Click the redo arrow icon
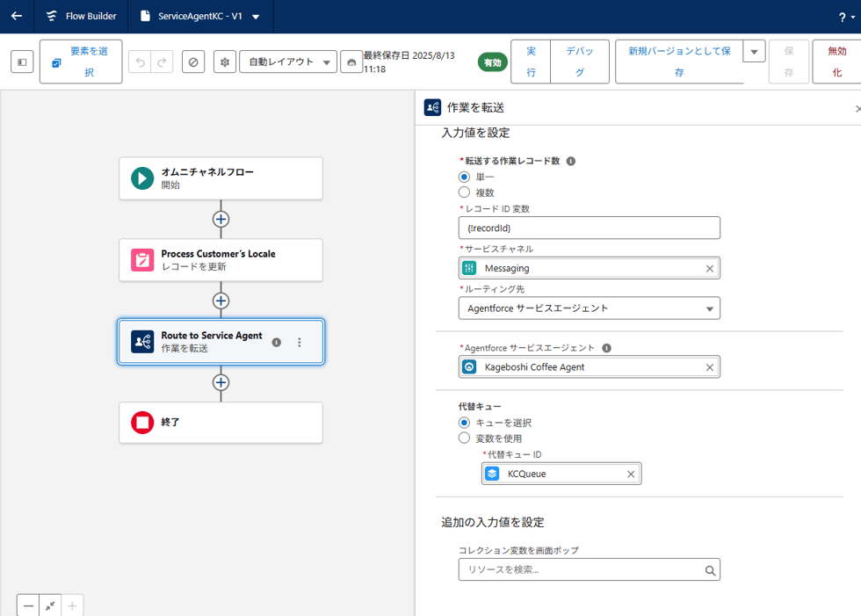861x616 pixels. pyautogui.click(x=162, y=62)
